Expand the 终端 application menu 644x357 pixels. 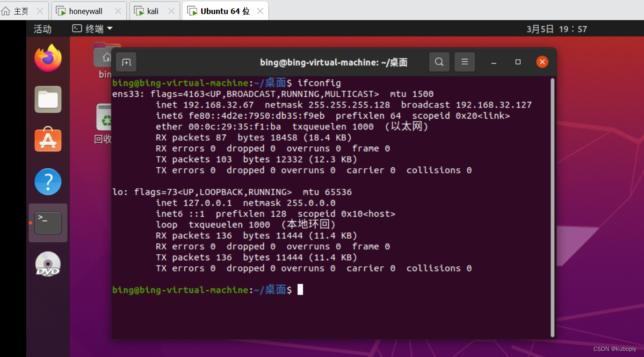pyautogui.click(x=93, y=29)
